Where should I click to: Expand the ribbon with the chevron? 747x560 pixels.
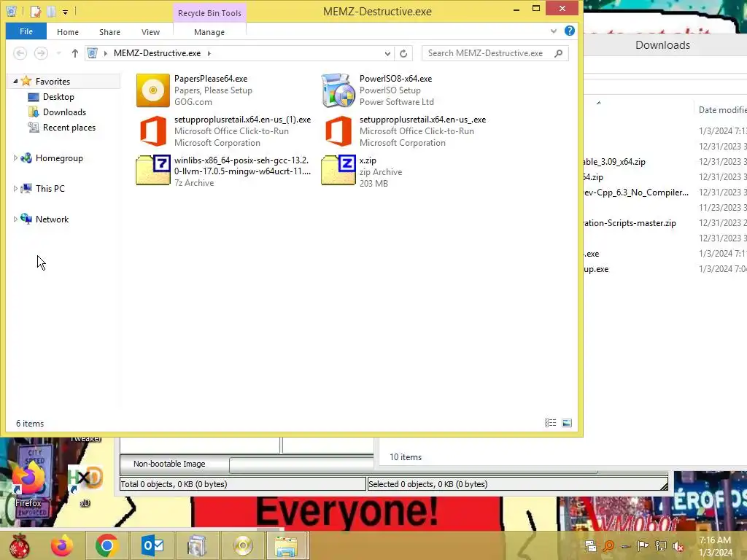click(554, 31)
